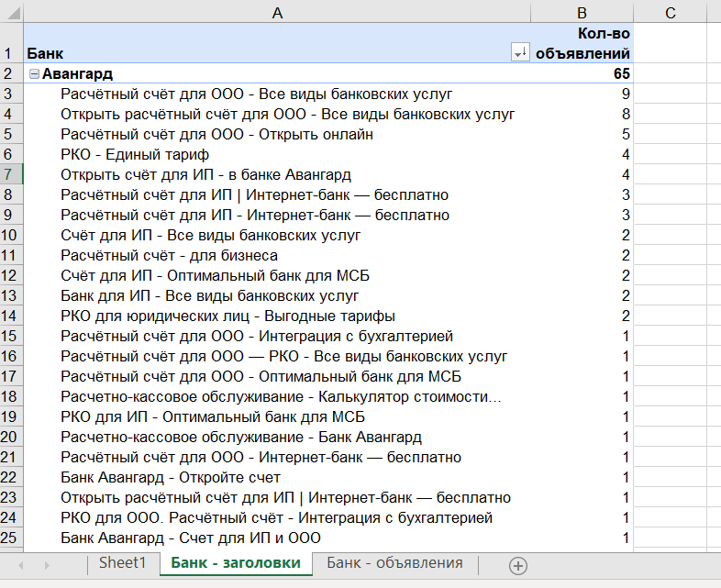Select the Банк - заголовки sheet tab
The image size is (721, 588).
coord(236,562)
